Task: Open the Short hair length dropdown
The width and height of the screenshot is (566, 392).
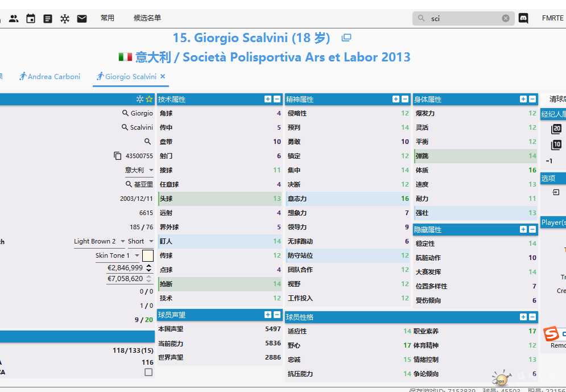Action: coord(141,241)
